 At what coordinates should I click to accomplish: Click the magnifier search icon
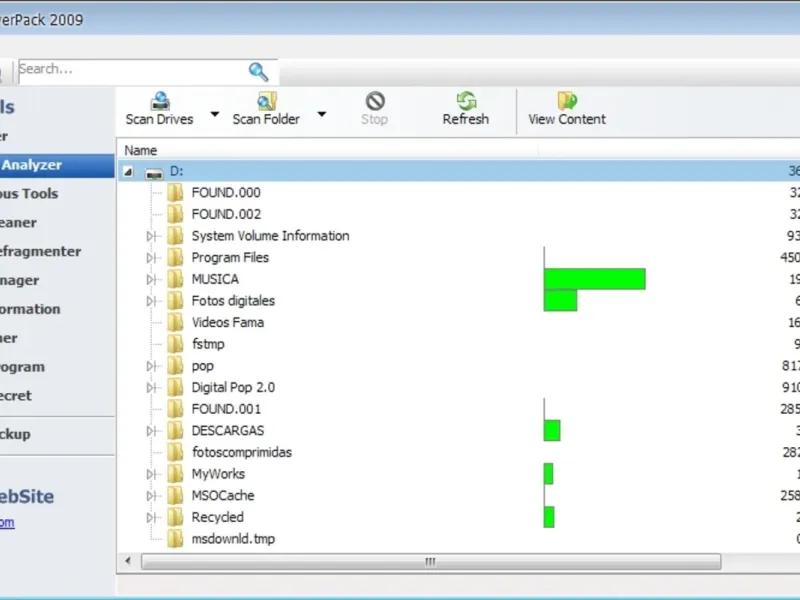click(258, 72)
